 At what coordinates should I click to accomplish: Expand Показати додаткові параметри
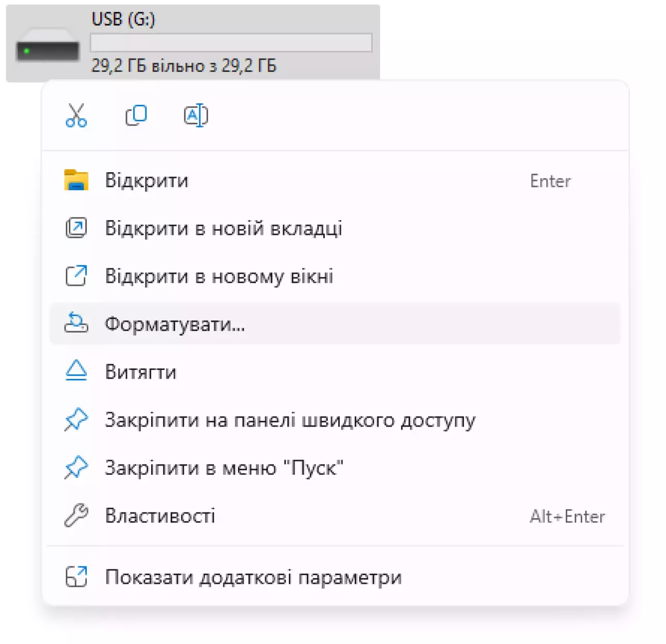253,577
